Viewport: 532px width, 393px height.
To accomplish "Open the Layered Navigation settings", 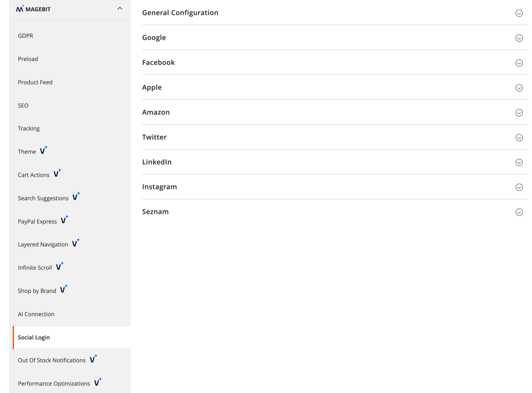I will coord(43,245).
